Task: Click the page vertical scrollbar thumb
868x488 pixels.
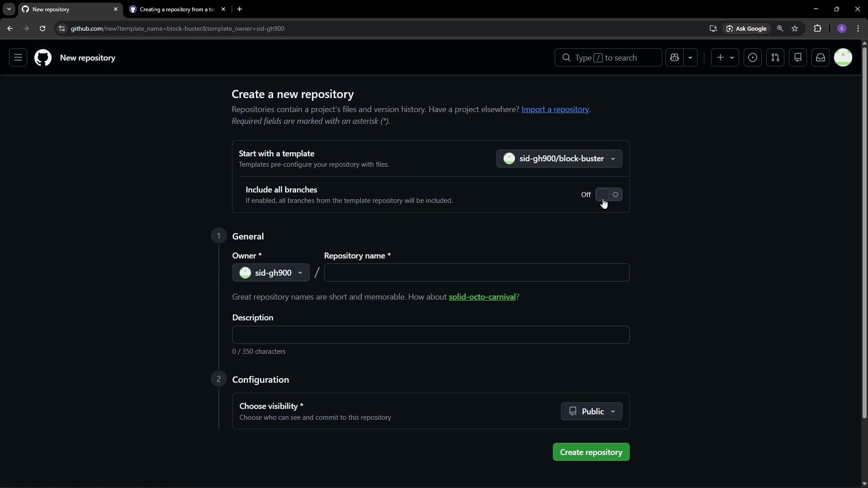Action: [864, 233]
